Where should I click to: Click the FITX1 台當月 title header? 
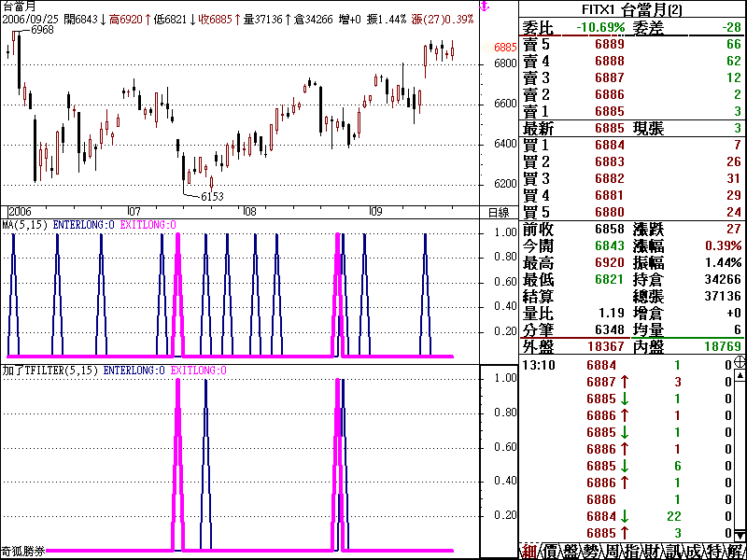pos(632,7)
